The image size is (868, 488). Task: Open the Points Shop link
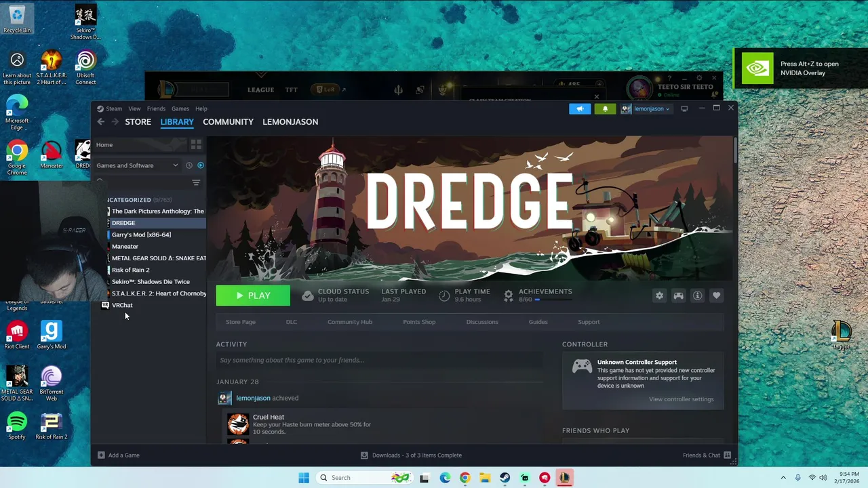(419, 322)
